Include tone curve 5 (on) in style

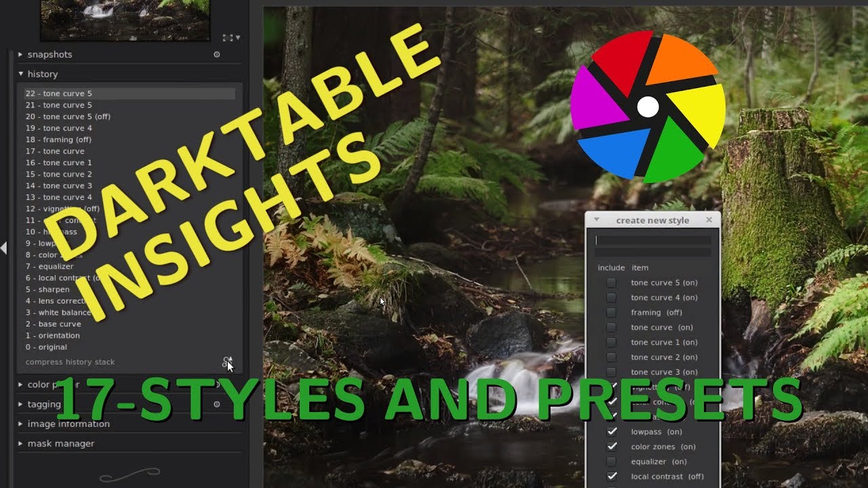pyautogui.click(x=612, y=283)
